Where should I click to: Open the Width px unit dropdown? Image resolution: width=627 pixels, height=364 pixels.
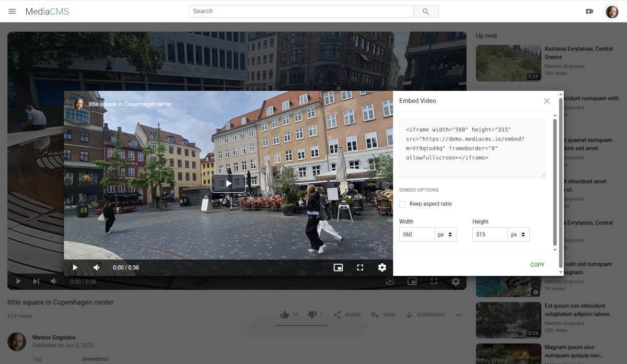click(x=445, y=234)
